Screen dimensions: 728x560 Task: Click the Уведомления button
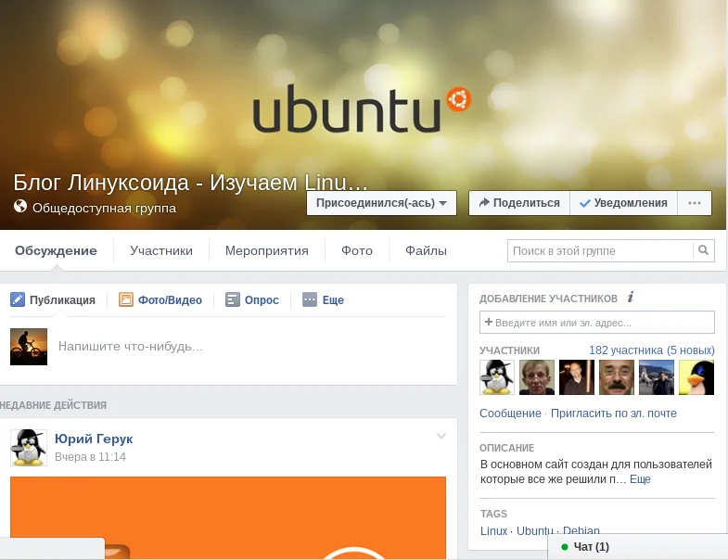coord(624,203)
